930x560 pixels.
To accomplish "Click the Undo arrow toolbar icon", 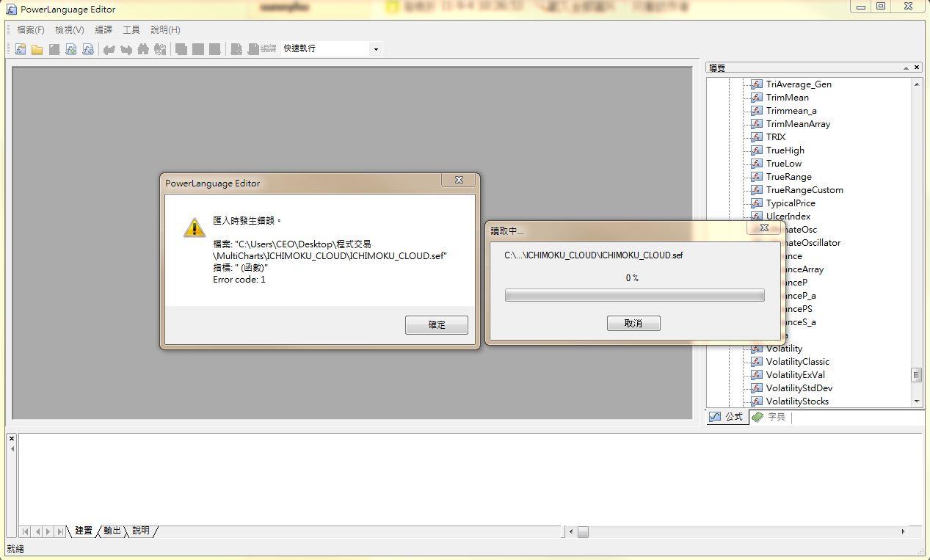I will coord(109,49).
